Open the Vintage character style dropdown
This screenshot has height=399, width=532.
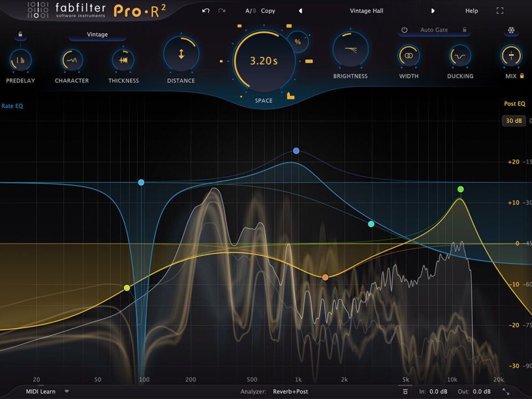[98, 35]
